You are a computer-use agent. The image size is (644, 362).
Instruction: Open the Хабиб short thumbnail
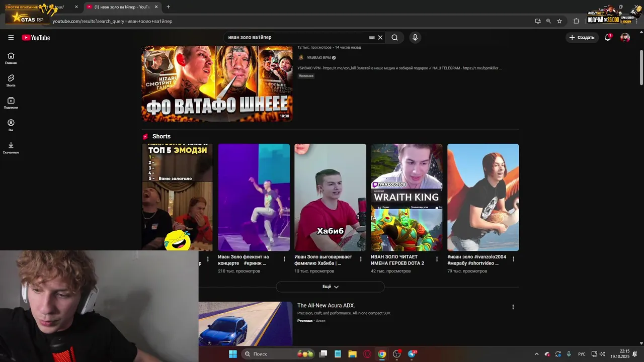coord(330,197)
